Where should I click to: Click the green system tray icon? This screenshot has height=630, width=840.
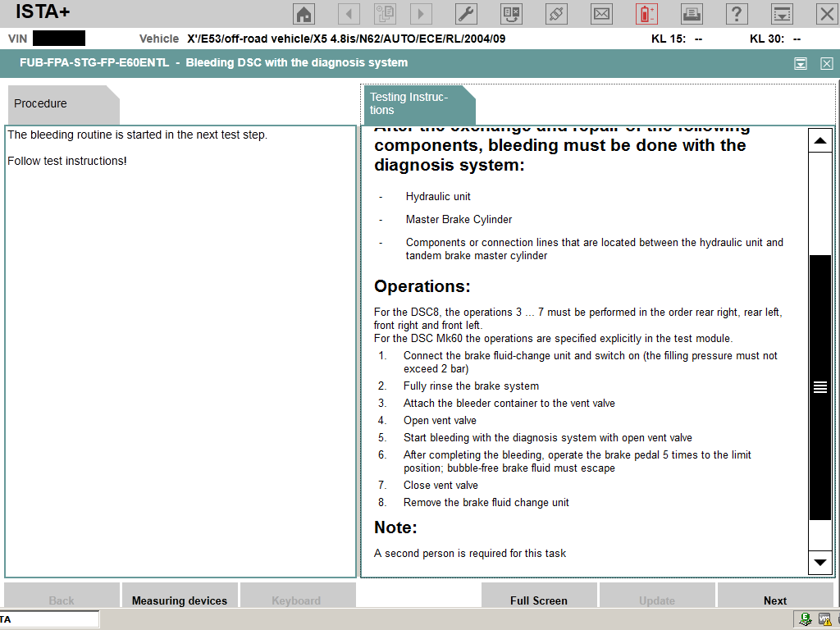(x=806, y=619)
